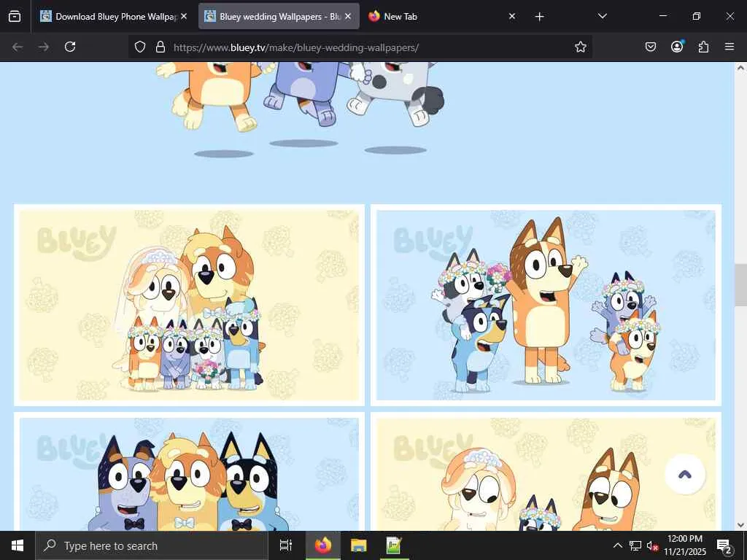View site security padlock information
Image resolution: width=747 pixels, height=560 pixels.
click(160, 47)
